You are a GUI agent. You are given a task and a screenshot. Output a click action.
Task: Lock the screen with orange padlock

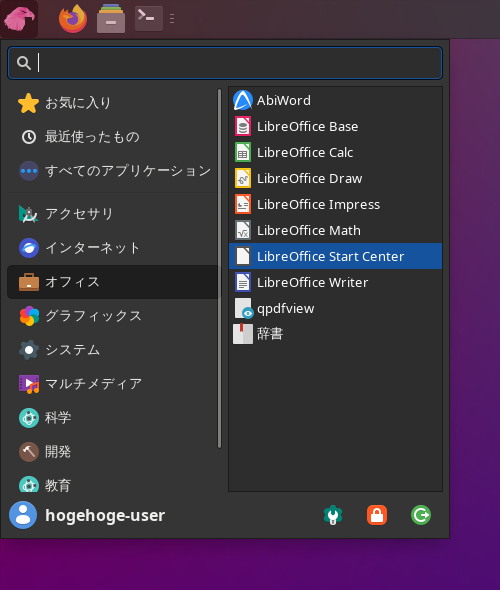[377, 515]
